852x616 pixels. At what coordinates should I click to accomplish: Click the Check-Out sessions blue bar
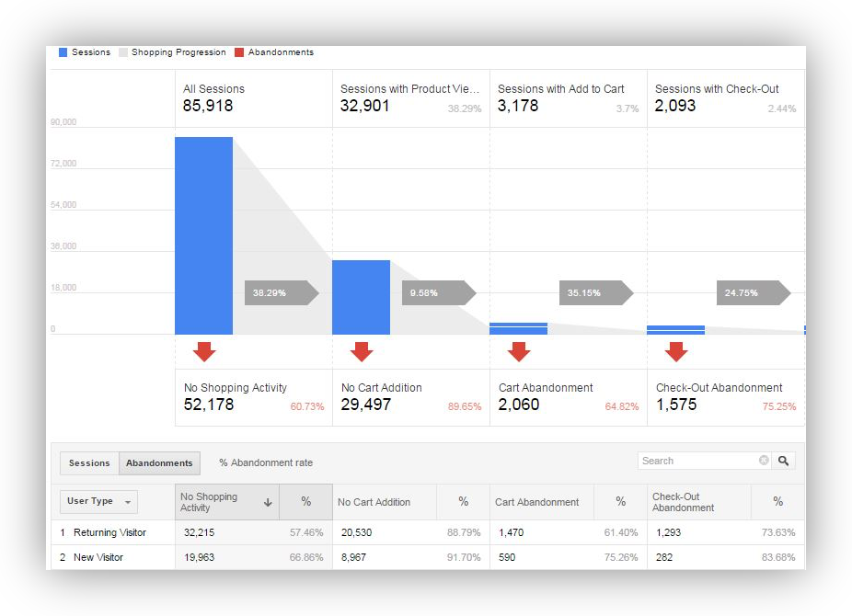tap(675, 330)
